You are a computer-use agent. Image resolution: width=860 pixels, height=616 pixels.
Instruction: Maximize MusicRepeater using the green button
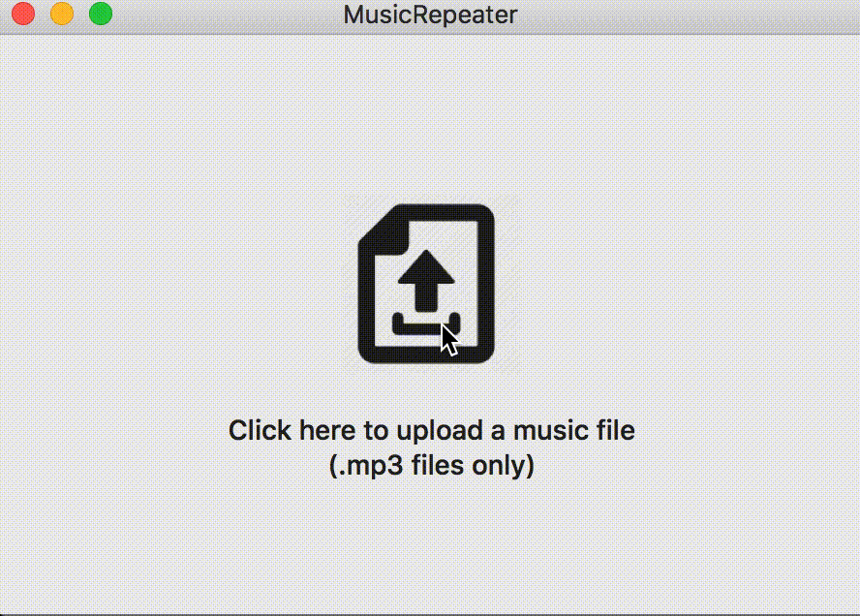point(101,14)
